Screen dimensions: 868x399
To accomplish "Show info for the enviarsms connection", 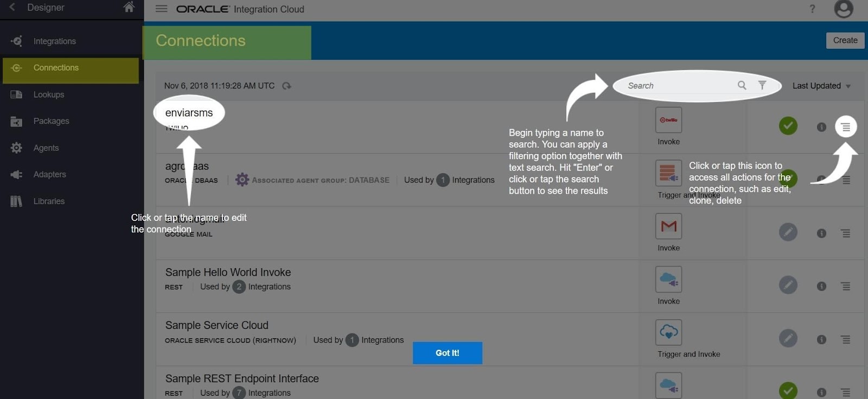I will (821, 127).
